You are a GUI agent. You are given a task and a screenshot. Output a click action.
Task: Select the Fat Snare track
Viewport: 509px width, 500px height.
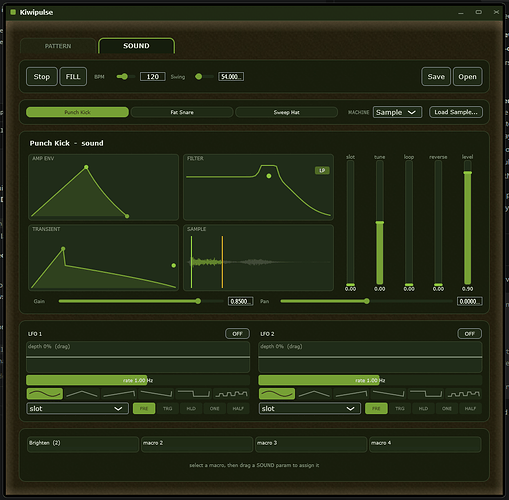[182, 112]
